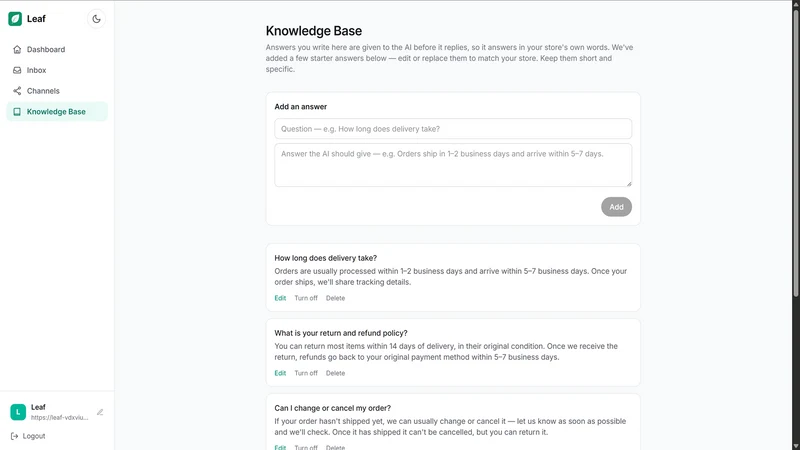Click 'Can I change or cancel my order?'
Screen dimensions: 800x450
[x=333, y=408]
